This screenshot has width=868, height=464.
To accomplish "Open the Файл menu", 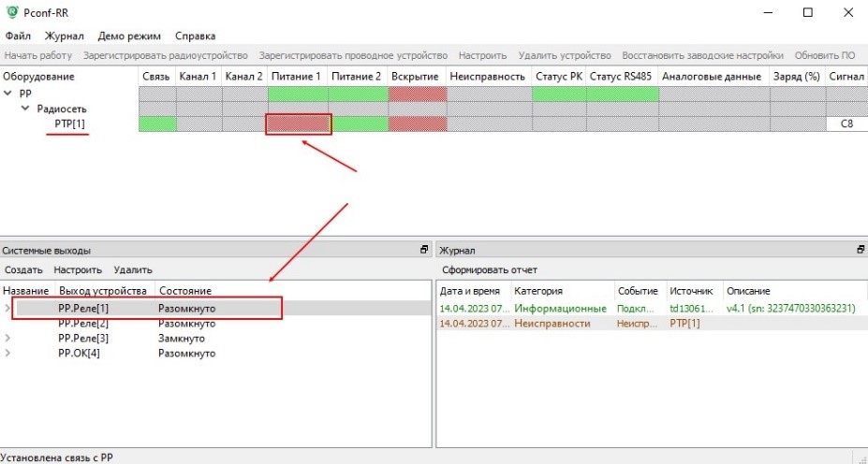I will (x=18, y=36).
